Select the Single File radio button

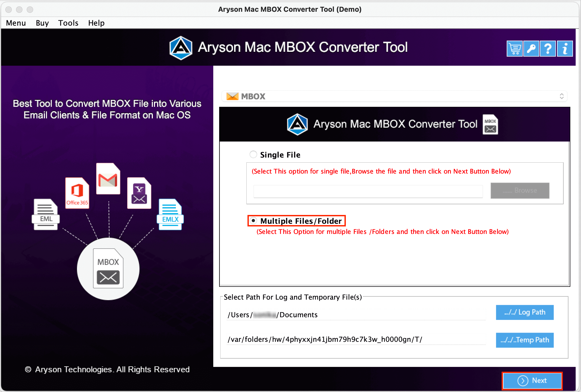[253, 154]
